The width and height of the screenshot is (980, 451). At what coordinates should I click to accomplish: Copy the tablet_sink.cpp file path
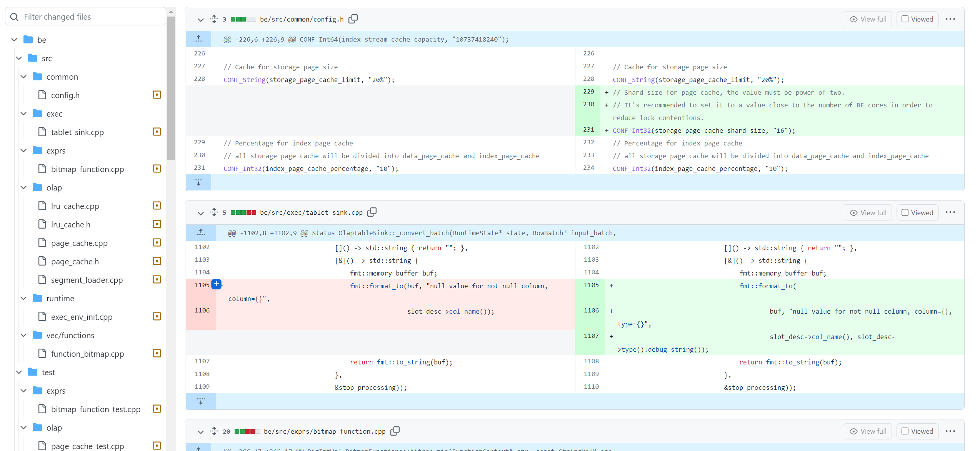pos(372,212)
